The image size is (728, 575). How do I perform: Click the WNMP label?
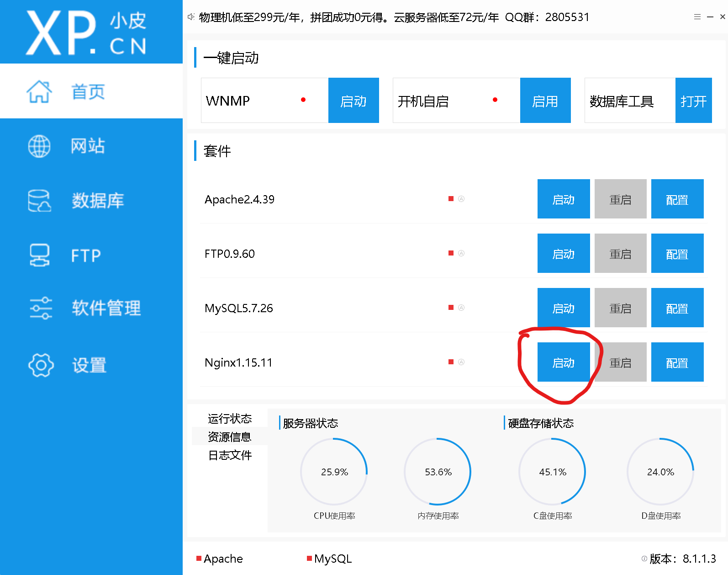click(x=228, y=101)
